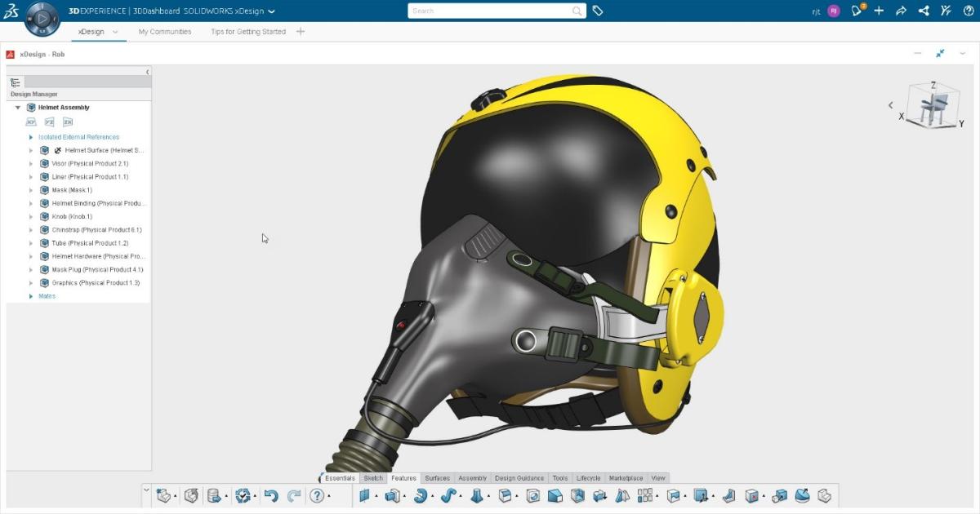The image size is (980, 514).
Task: Collapse the Helmet Assembly tree node
Action: tap(17, 107)
